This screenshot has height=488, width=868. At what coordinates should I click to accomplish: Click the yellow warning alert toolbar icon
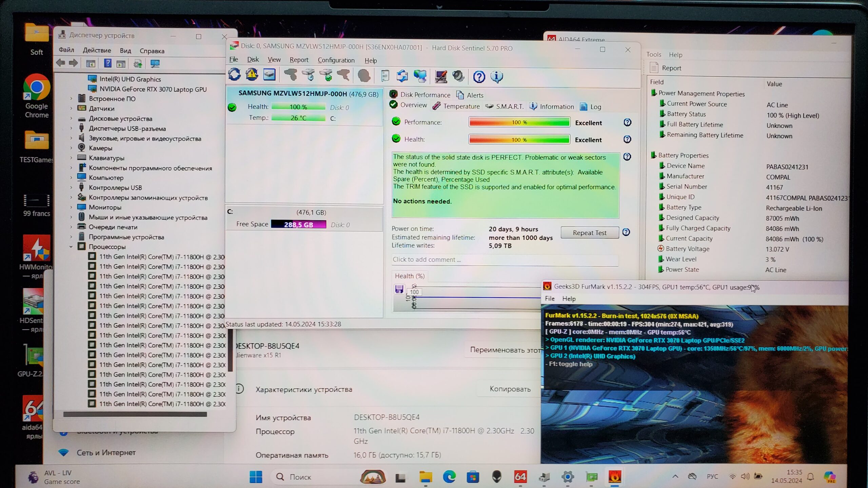click(x=252, y=75)
